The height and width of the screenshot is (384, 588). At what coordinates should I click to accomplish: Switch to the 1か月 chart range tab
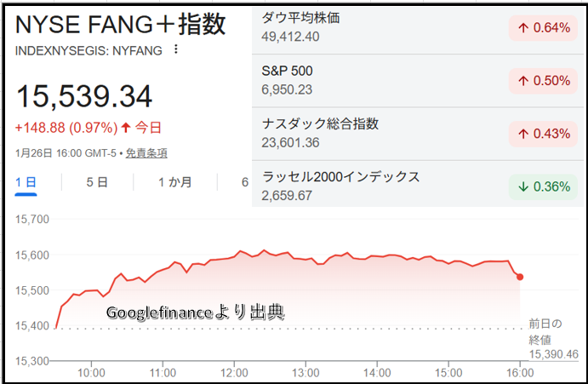174,182
